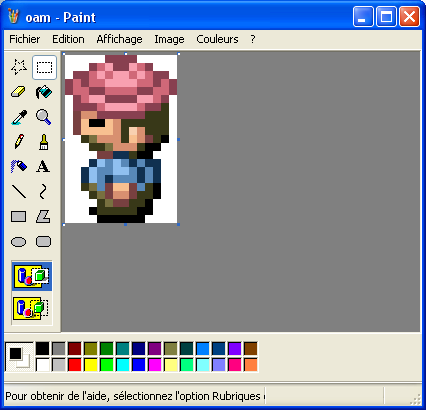Open the Image menu
This screenshot has width=426, height=410.
(169, 39)
